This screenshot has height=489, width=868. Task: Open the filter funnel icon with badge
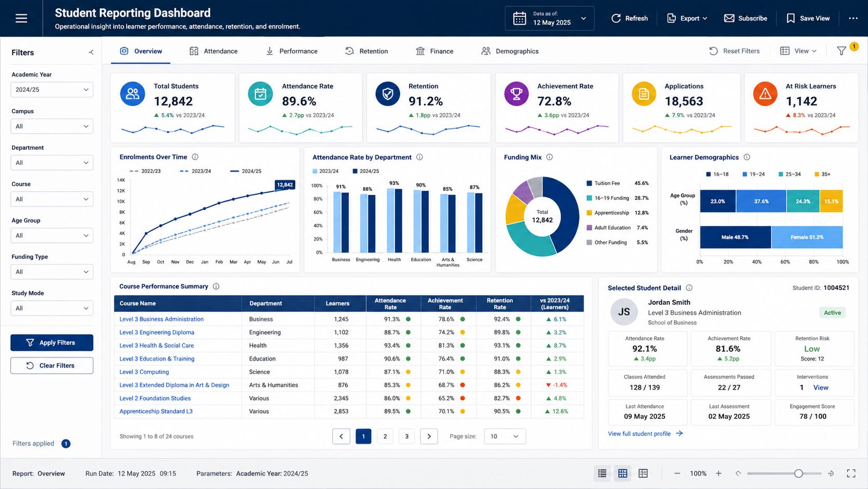842,51
